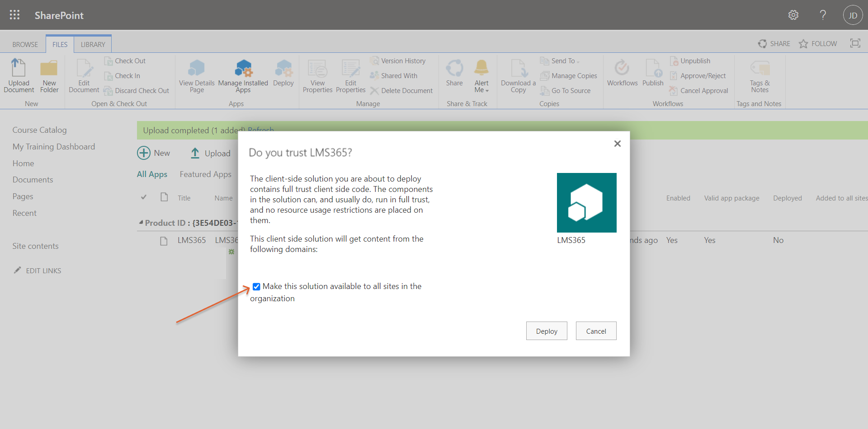Viewport: 868px width, 429px height.
Task: Sort by the Valid app package column
Action: 731,198
